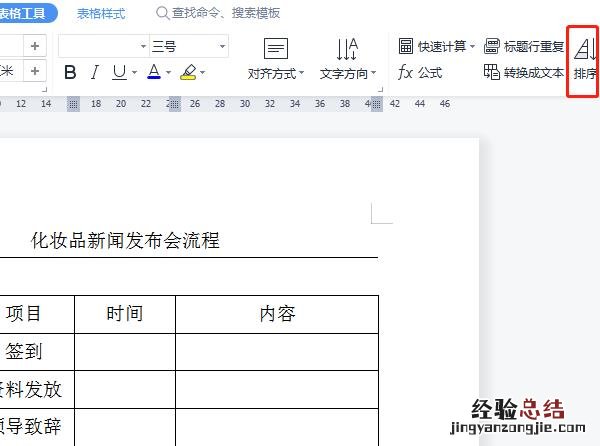
Task: Open the alignment (对齐方式) icon
Action: pyautogui.click(x=276, y=49)
